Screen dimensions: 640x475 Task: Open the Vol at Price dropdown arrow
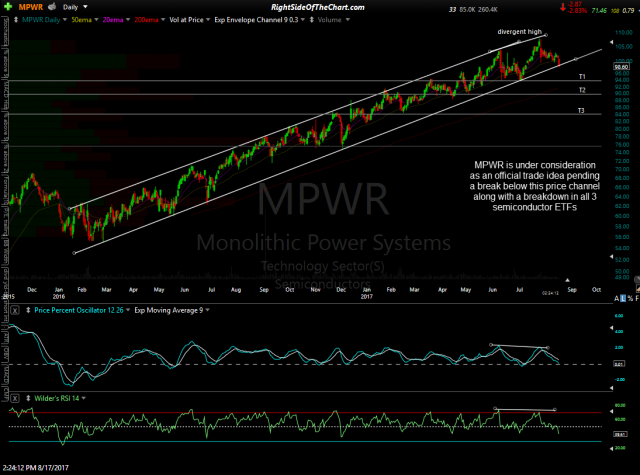point(208,20)
